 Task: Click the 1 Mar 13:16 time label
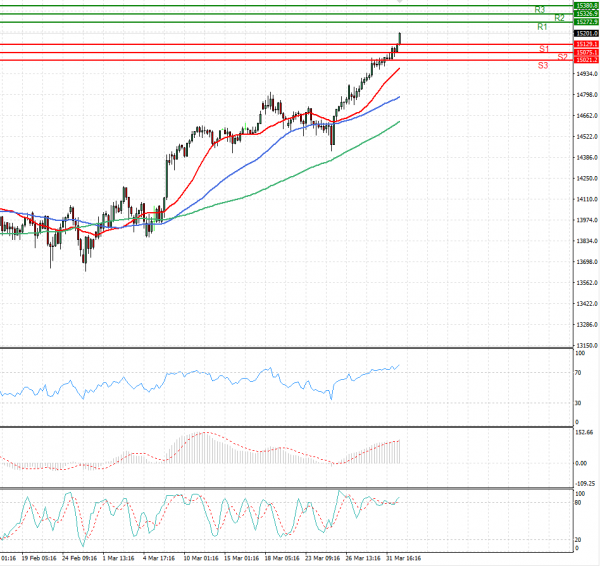[x=118, y=558]
